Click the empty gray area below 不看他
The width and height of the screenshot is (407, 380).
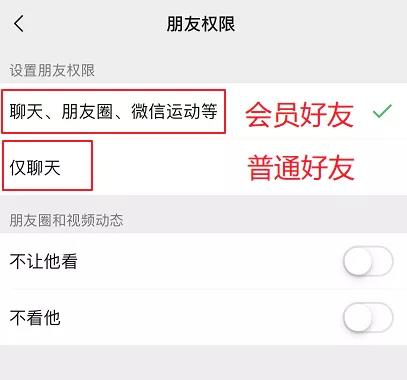[203, 363]
